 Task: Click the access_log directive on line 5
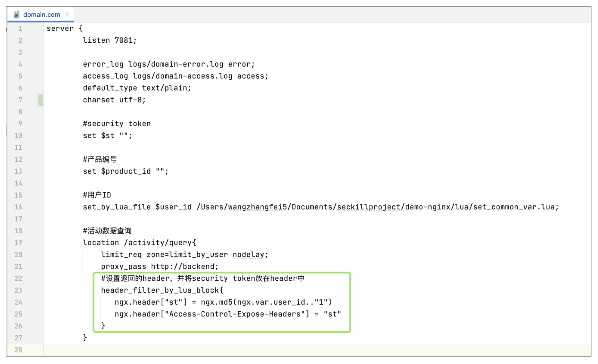click(x=105, y=76)
